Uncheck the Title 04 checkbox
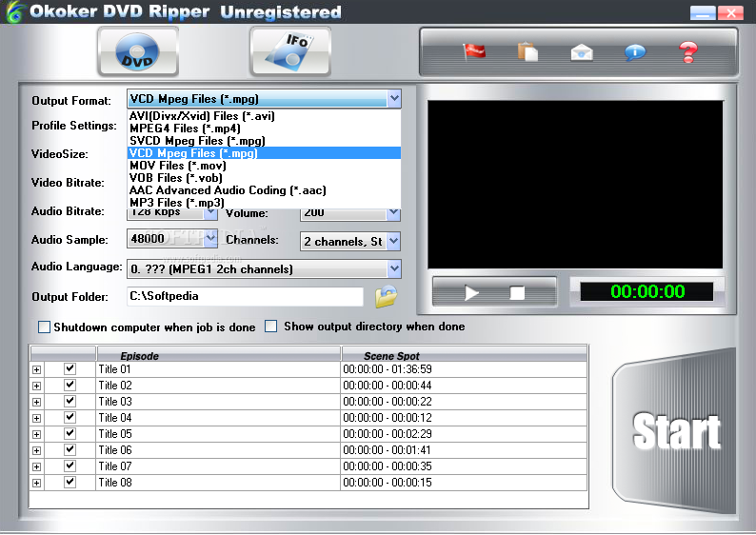This screenshot has height=535, width=756. pos(70,417)
